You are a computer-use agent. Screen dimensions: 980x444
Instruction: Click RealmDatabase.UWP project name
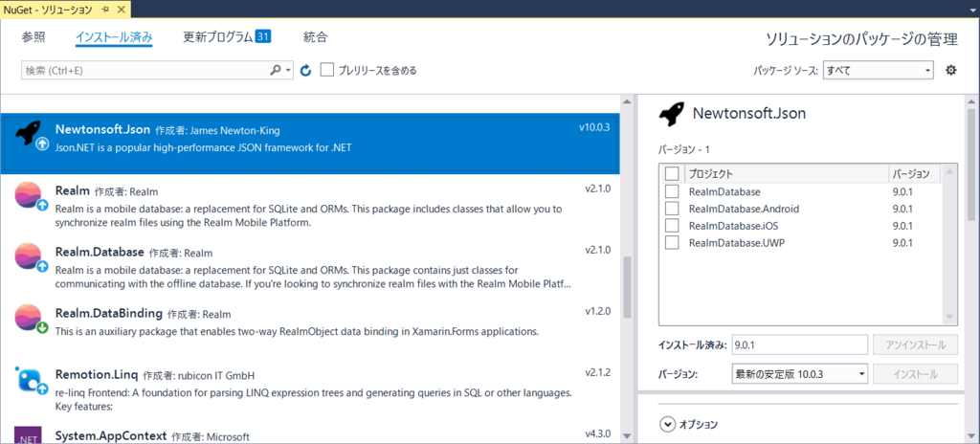pos(736,243)
